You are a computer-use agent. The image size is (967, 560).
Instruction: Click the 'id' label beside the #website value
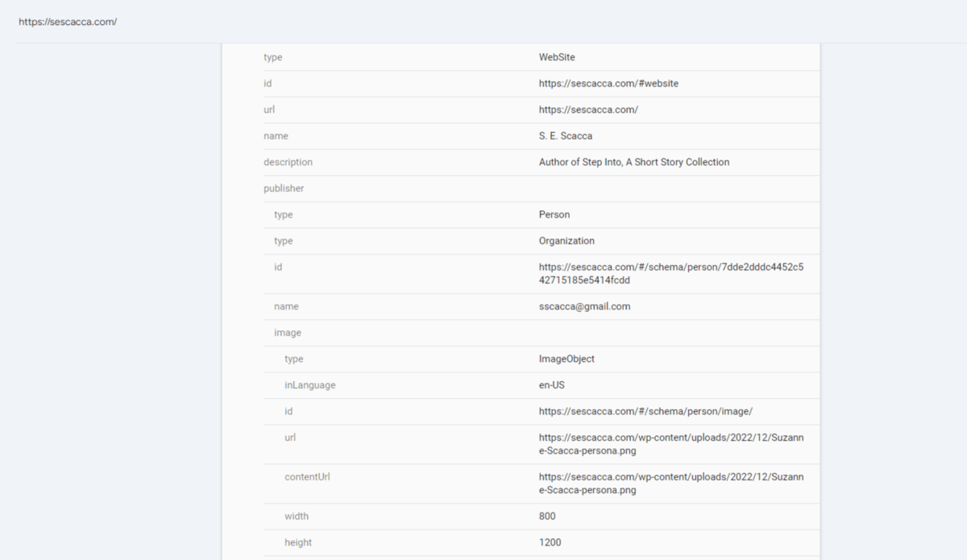(x=268, y=83)
